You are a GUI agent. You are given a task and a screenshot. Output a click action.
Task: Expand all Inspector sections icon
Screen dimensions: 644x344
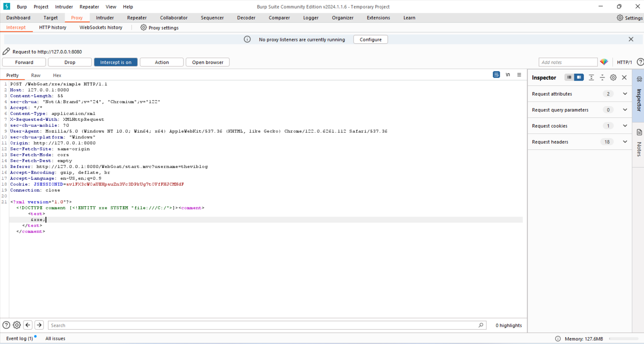pos(591,77)
